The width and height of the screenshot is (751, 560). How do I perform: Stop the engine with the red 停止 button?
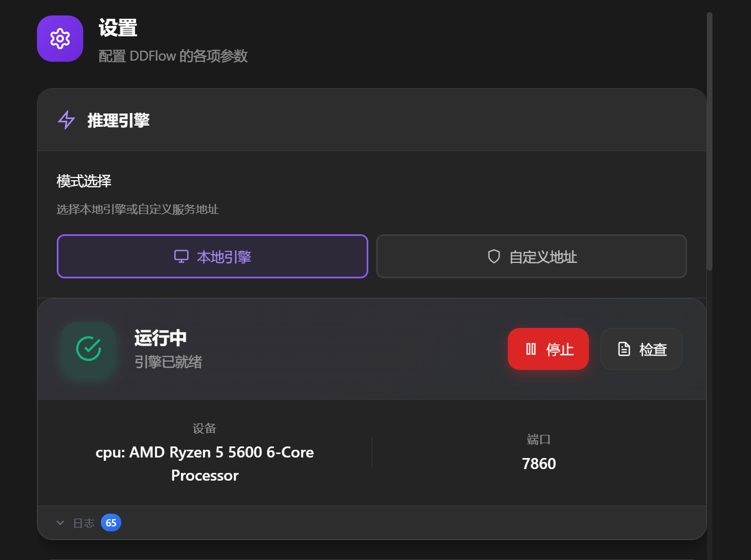point(548,349)
